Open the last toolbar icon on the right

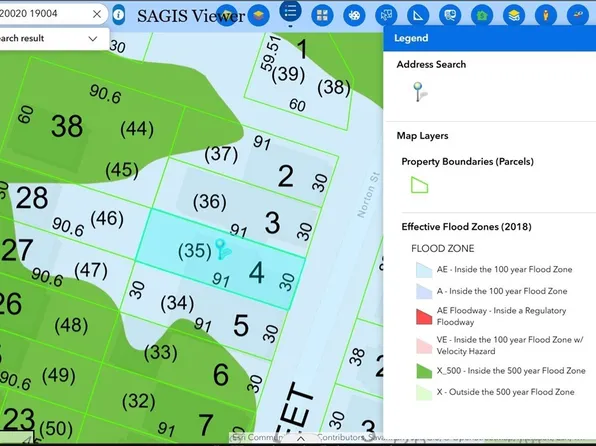pyautogui.click(x=578, y=15)
